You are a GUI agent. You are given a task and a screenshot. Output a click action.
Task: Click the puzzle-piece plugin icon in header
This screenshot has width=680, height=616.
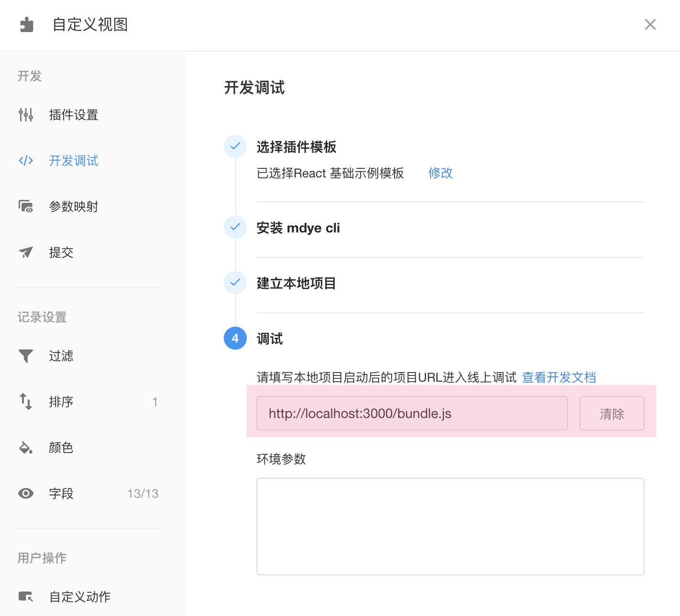click(27, 24)
